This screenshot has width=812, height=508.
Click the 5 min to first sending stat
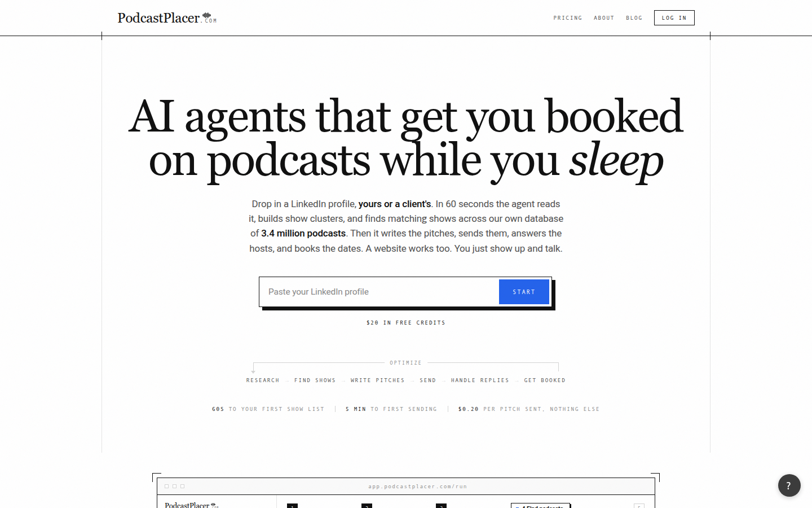pos(391,409)
